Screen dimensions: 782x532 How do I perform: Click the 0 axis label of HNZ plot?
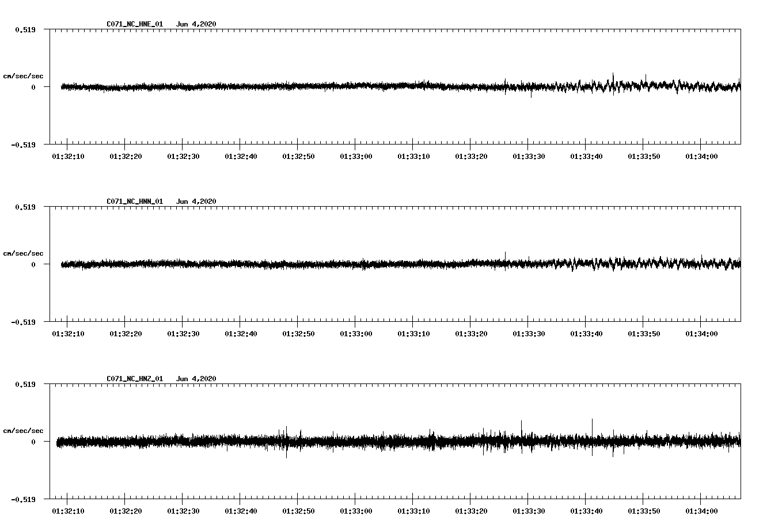coord(33,442)
